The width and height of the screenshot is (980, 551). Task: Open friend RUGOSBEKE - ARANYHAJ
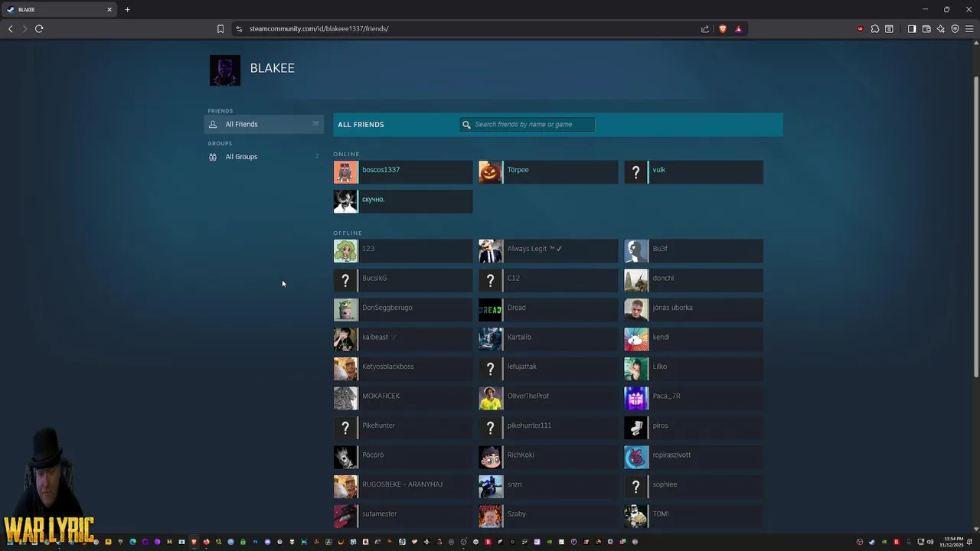click(x=403, y=487)
